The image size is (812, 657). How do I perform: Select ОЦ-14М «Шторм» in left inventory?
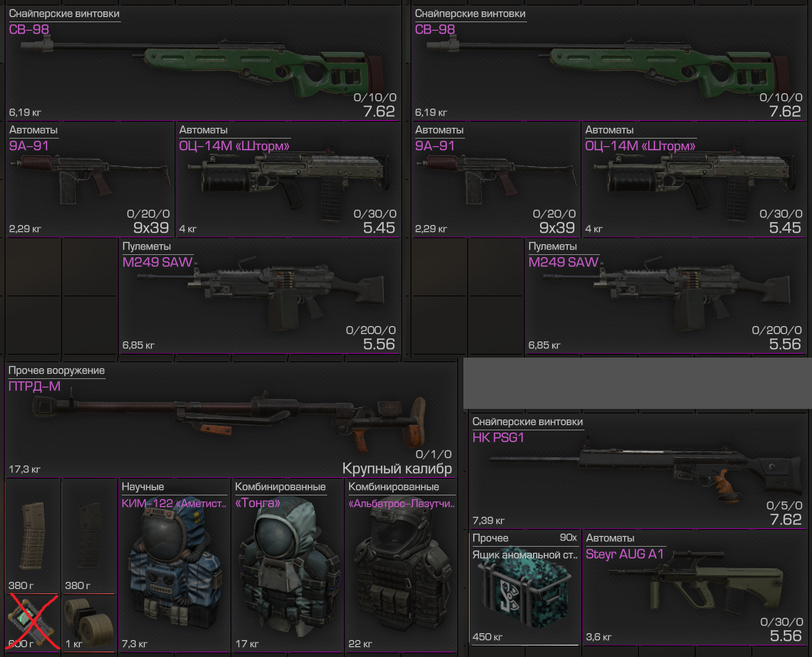click(288, 179)
